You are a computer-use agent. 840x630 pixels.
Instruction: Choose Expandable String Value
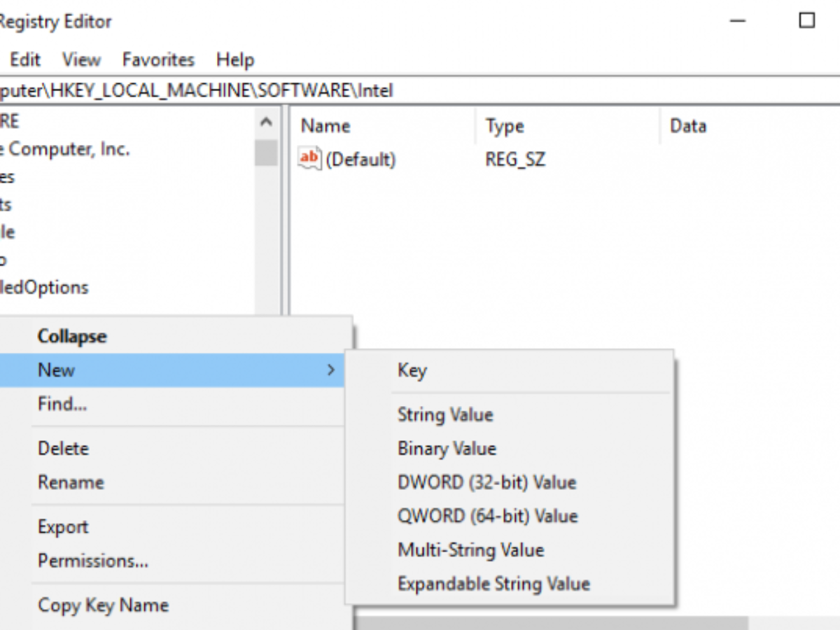[493, 583]
